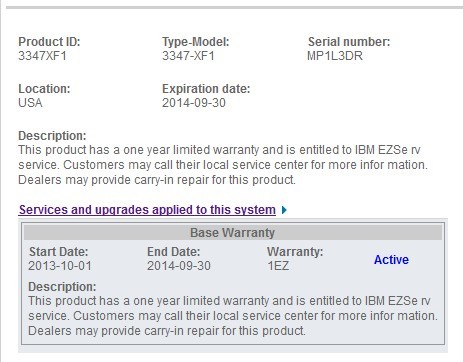Screen dimensions: 463x362
Task: Click the Base Warranty header bar
Action: coord(233,232)
